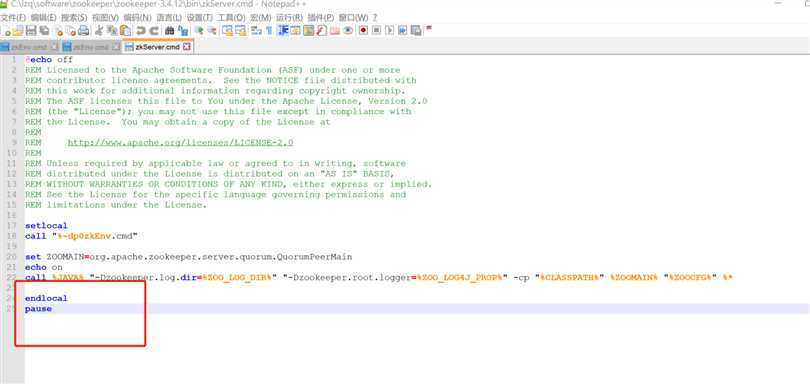
Task: Toggle Show All Characters pilcrow icon
Action: tap(269, 30)
